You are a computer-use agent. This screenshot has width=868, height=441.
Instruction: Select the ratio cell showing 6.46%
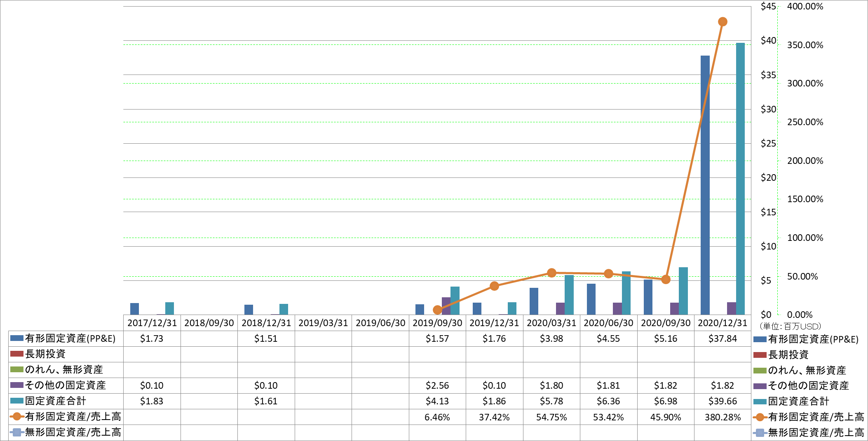(x=437, y=417)
